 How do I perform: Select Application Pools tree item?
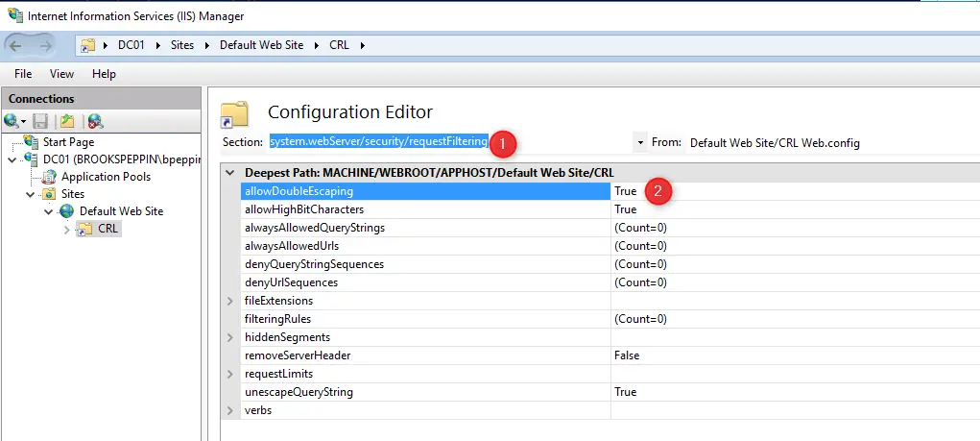click(106, 177)
